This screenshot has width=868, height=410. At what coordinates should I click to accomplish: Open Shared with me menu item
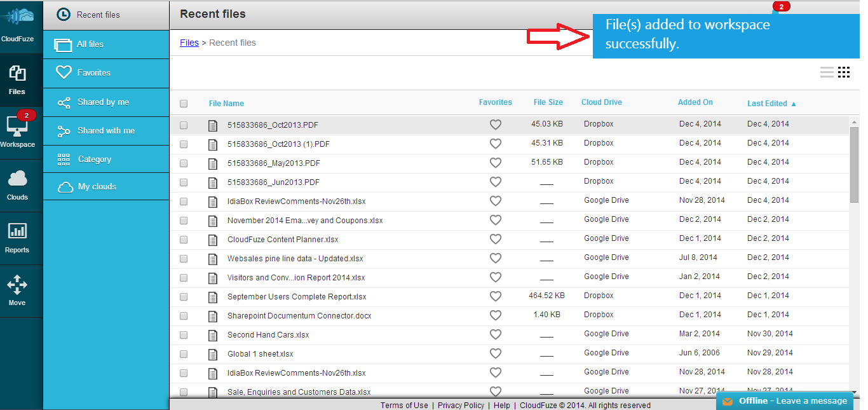(x=106, y=131)
